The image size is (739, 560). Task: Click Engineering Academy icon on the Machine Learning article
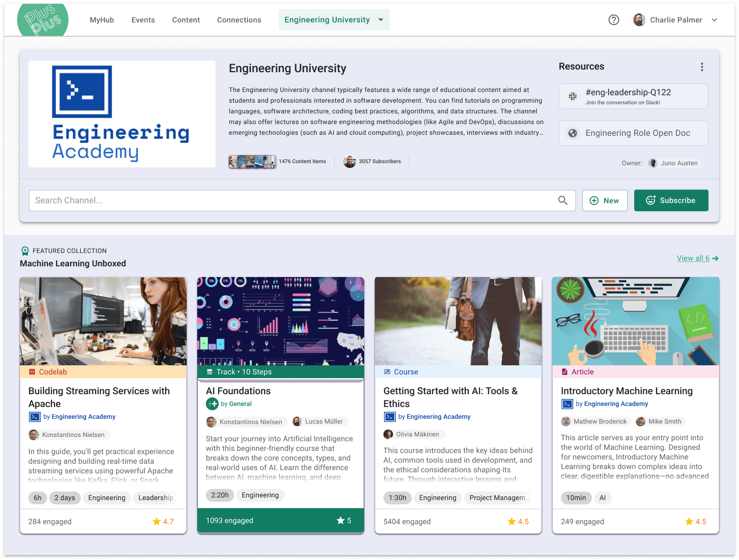(567, 404)
